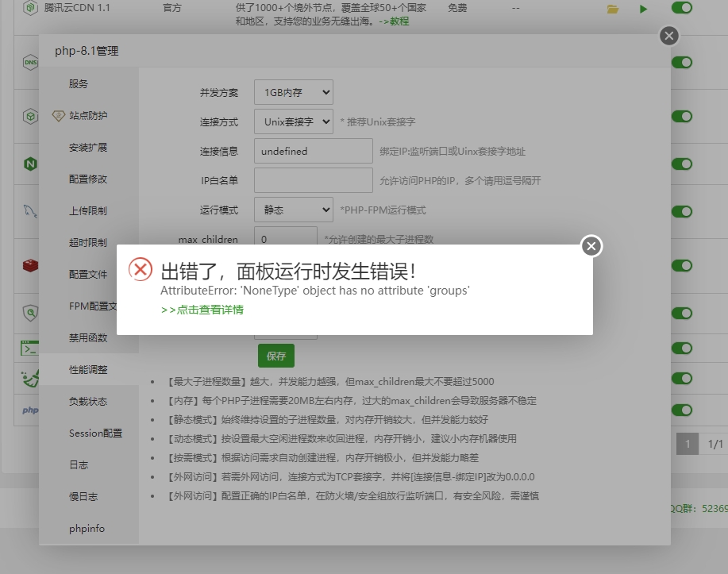Screen dimensions: 728x574
Task: Click the 【内存】 20MB note line
Action: click(352, 401)
